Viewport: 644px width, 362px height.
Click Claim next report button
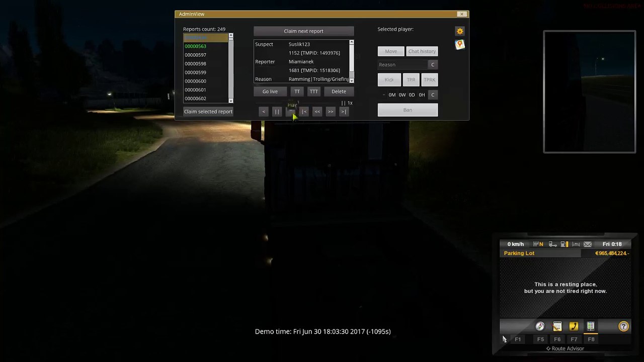pyautogui.click(x=304, y=31)
